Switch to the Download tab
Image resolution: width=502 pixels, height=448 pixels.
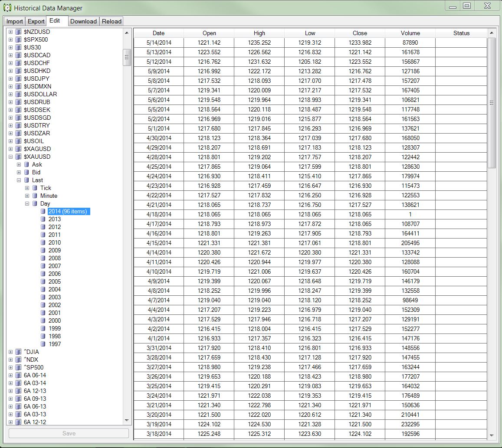click(84, 21)
